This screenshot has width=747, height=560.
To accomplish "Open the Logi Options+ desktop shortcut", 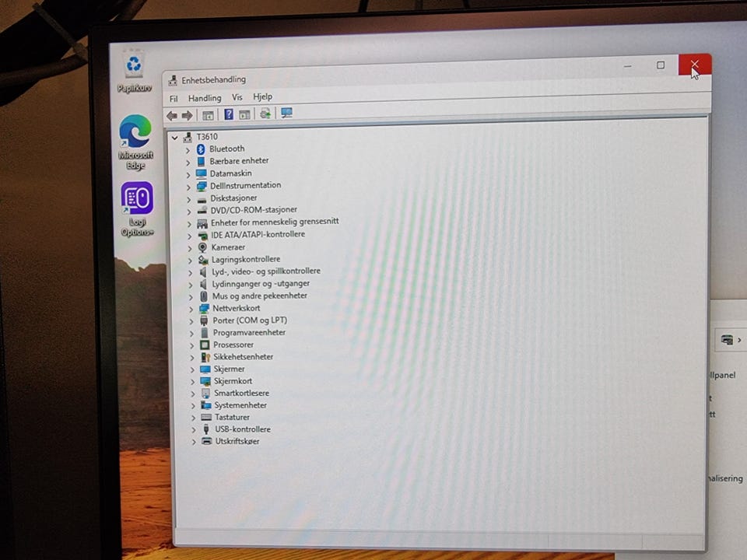I will pyautogui.click(x=137, y=208).
